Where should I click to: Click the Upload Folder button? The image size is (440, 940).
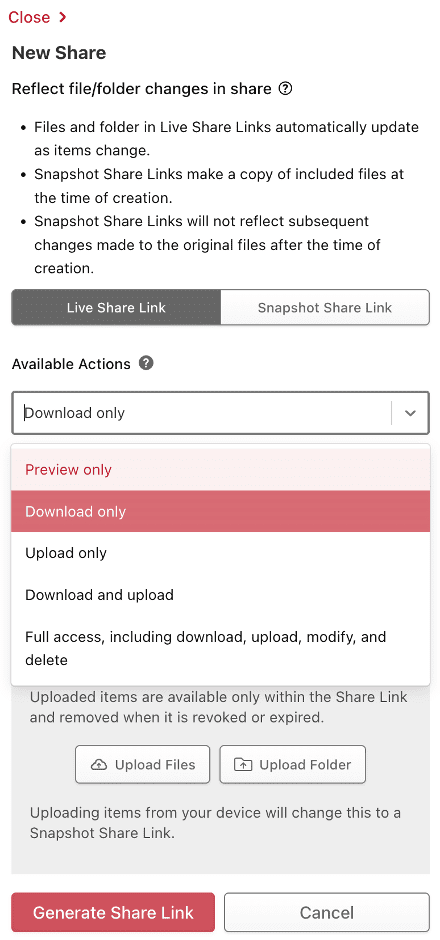(x=293, y=764)
